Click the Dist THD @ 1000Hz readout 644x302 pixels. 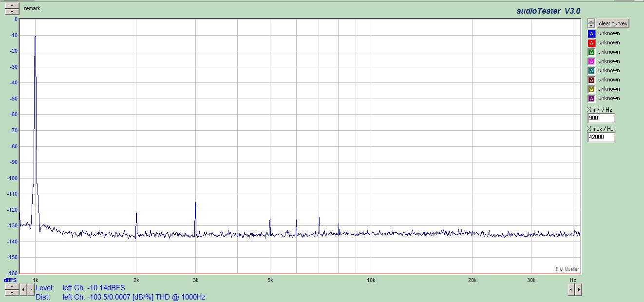pos(120,297)
